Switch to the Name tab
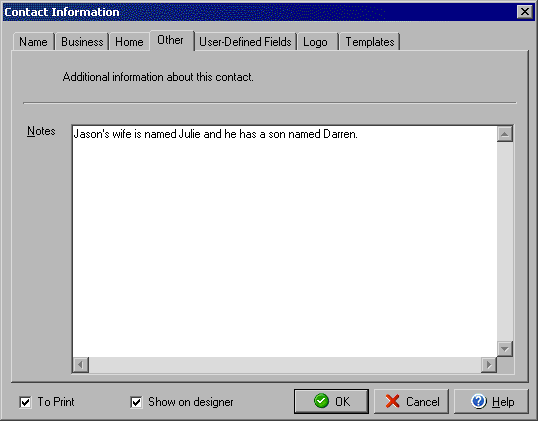Viewport: 538px width, 421px height. [34, 42]
